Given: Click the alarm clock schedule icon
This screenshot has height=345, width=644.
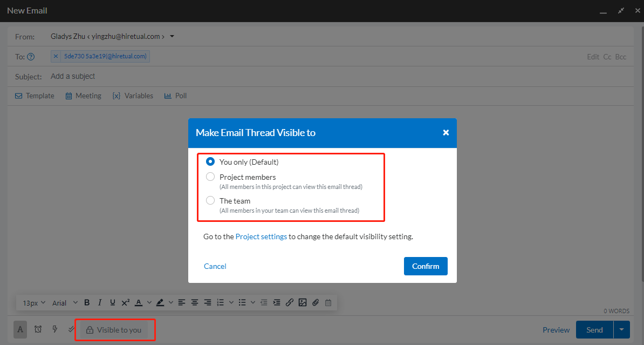Looking at the screenshot, I should (38, 329).
